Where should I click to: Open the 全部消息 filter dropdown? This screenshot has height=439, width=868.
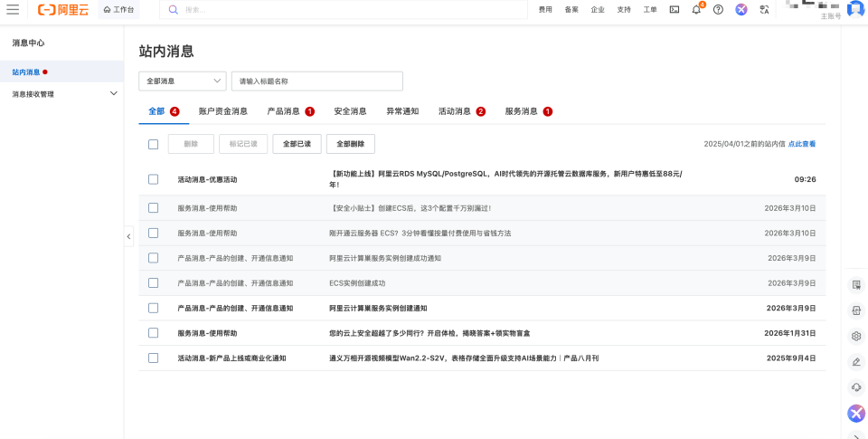click(x=182, y=81)
